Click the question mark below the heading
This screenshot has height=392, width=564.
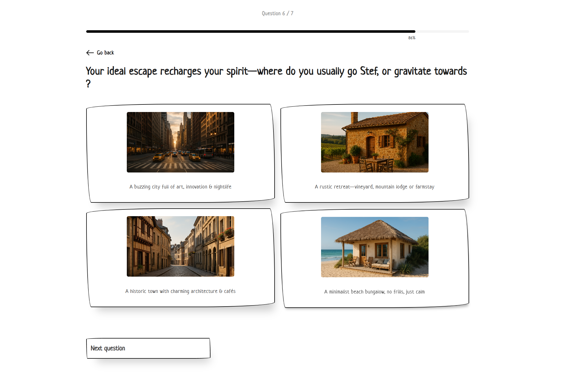[x=88, y=84]
